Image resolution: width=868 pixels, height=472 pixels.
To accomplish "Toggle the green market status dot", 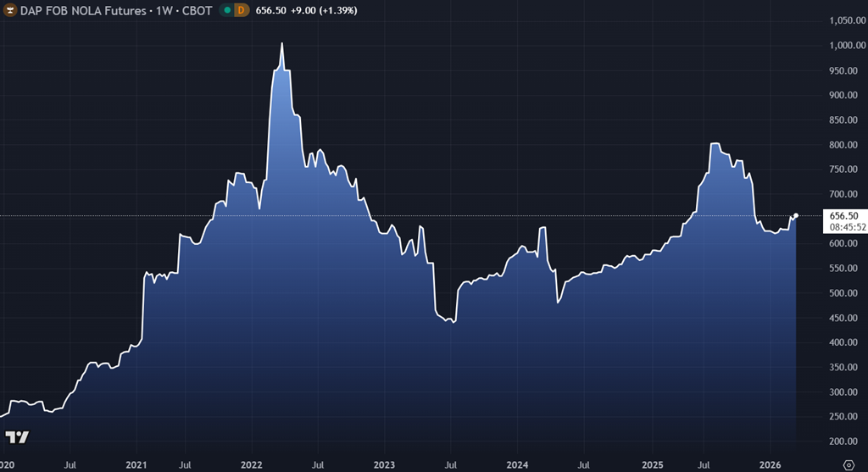I will click(226, 10).
